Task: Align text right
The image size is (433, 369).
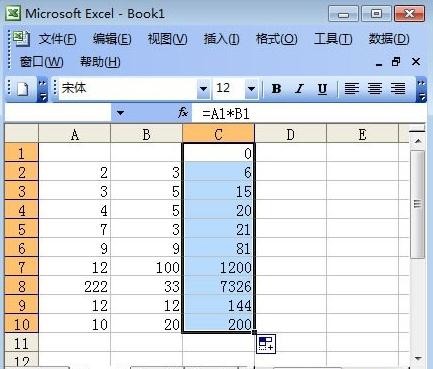Action: pos(398,89)
